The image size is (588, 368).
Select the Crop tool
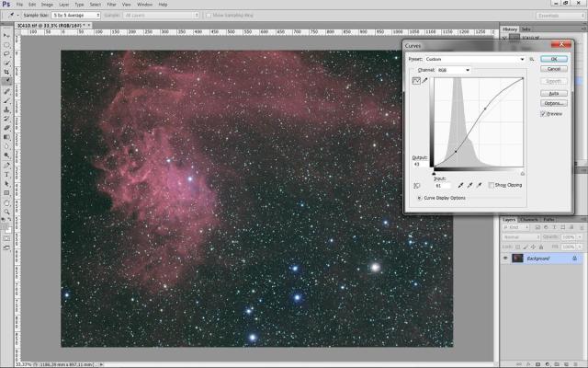[6, 71]
